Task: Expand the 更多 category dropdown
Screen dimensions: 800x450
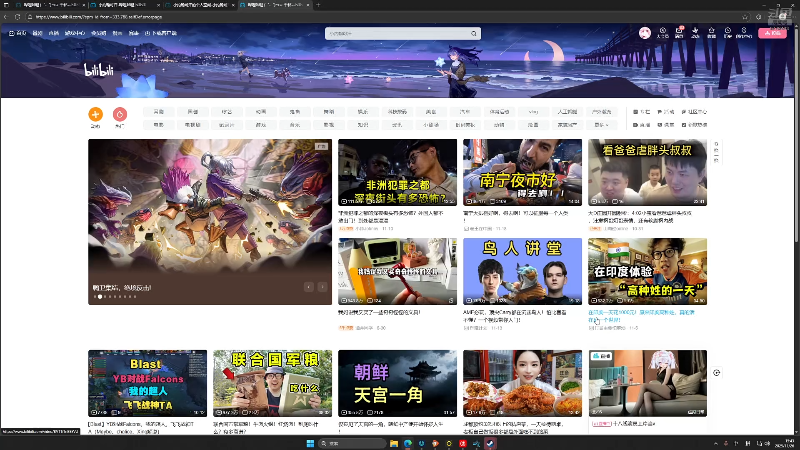Action: 601,124
